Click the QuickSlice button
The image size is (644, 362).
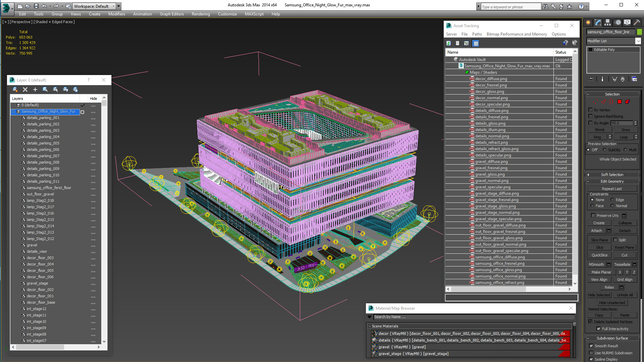599,255
